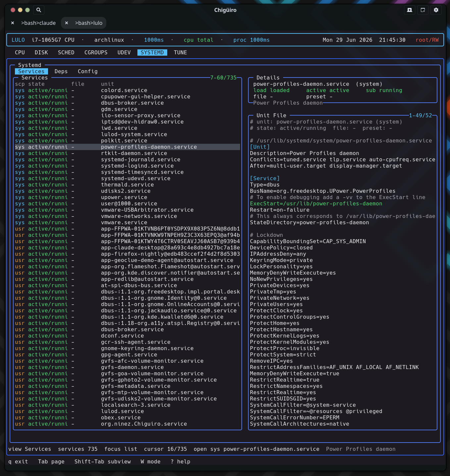Select systemd-timesyncd.service row

tap(127, 172)
